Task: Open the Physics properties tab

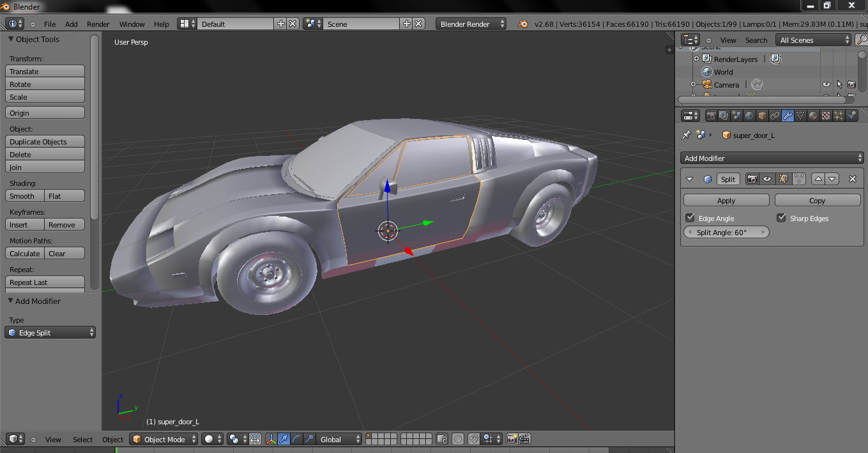Action: [851, 116]
